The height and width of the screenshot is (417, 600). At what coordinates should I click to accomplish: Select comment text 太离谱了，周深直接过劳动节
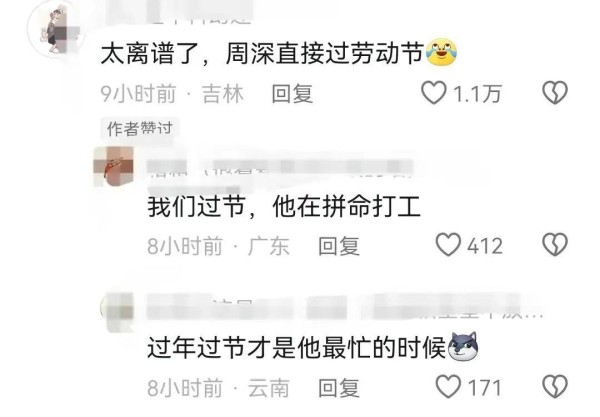coord(262,54)
